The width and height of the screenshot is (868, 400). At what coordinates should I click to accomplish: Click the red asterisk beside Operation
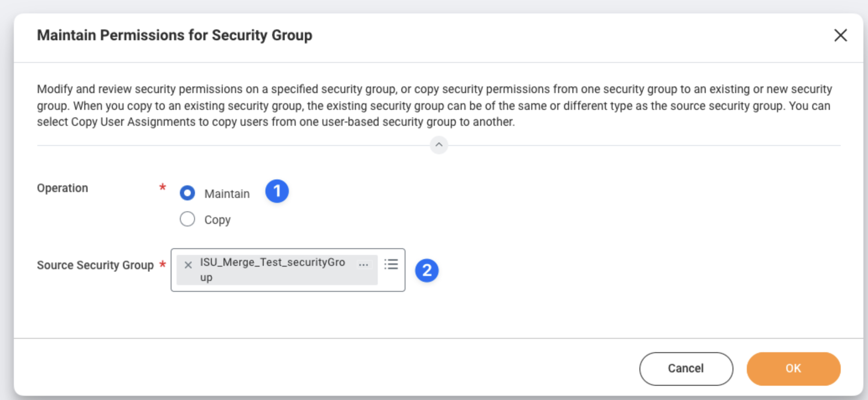[x=163, y=187]
